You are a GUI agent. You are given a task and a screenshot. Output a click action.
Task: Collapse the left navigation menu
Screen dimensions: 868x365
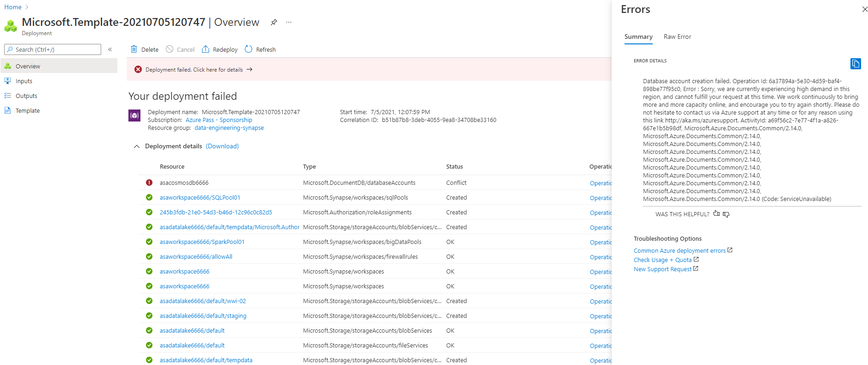(x=110, y=49)
